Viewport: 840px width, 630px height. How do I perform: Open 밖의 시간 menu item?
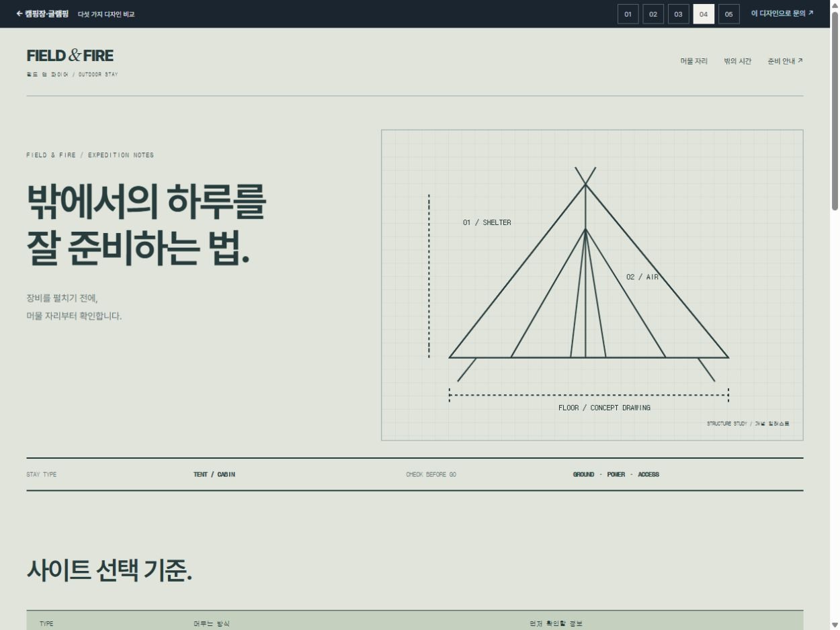coord(737,61)
